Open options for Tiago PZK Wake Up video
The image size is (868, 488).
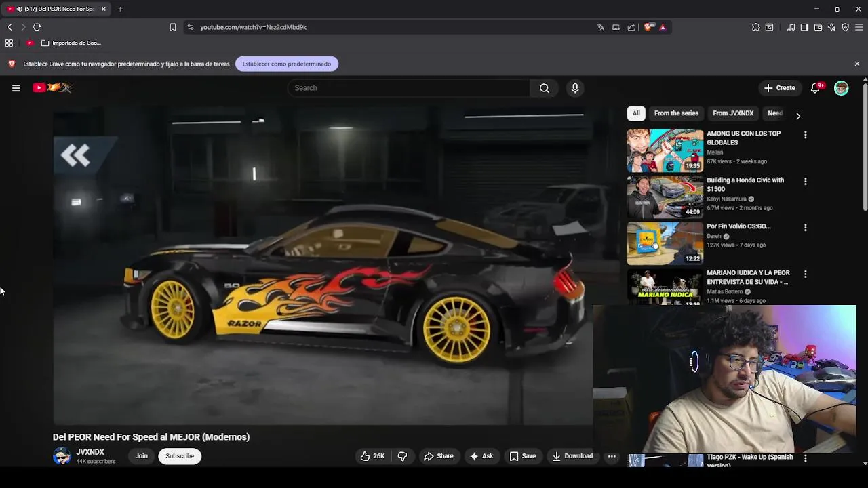tap(806, 458)
